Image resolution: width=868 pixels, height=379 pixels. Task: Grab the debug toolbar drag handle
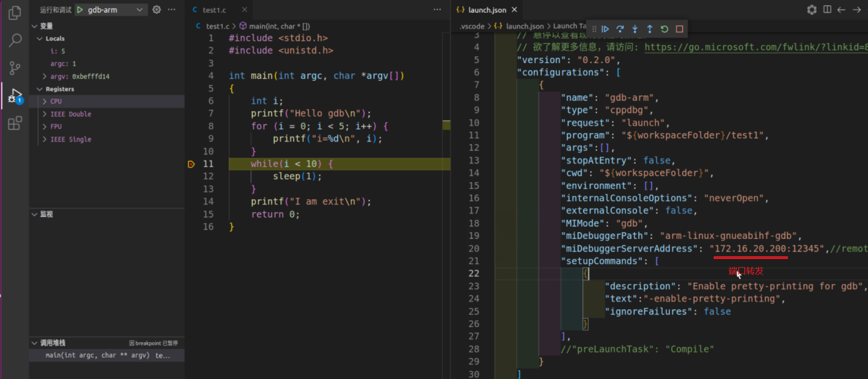594,29
